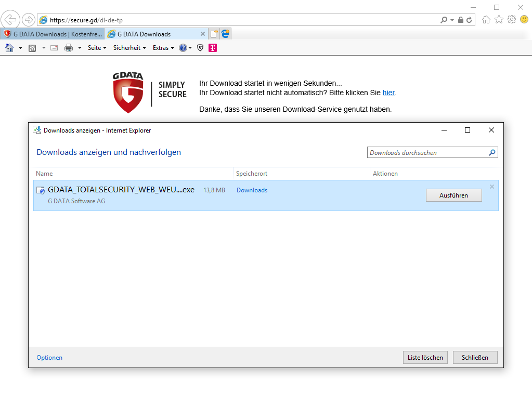The image size is (532, 393).
Task: Open the Seite menu
Action: (x=97, y=48)
